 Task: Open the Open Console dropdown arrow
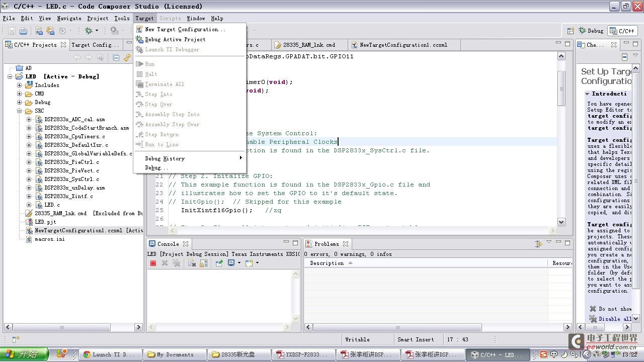[x=257, y=263]
